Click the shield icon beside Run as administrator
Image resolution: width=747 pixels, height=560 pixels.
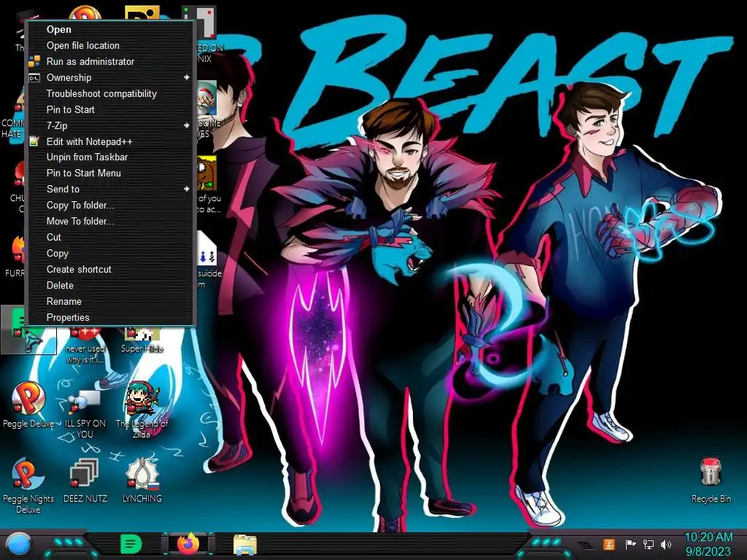[34, 61]
